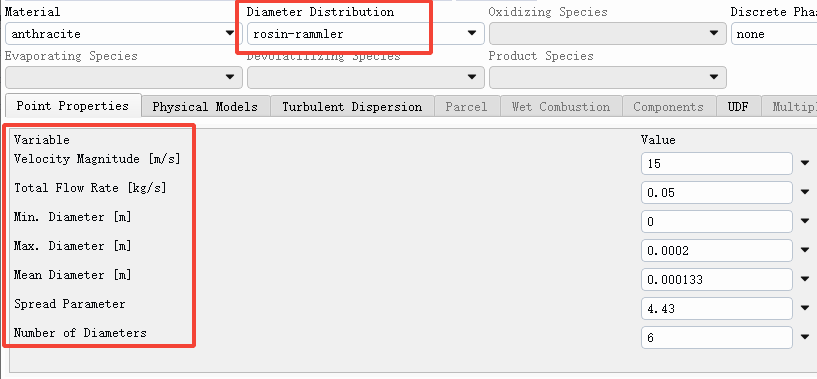Screen dimensions: 817x379
Task: Click the Min. Diameter [m] label
Action: point(72,217)
